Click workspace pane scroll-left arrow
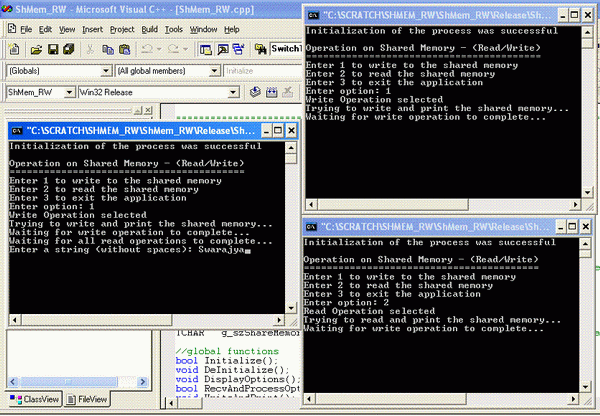Screen dimensions: 600x416 tap(13, 382)
